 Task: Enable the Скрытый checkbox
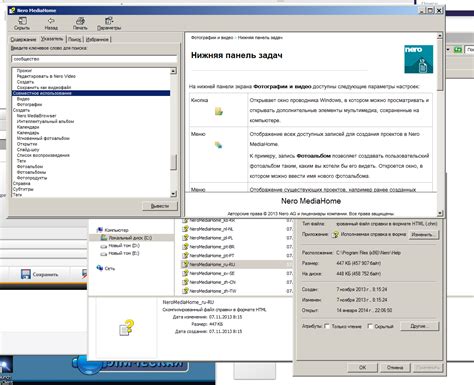[x=370, y=326]
